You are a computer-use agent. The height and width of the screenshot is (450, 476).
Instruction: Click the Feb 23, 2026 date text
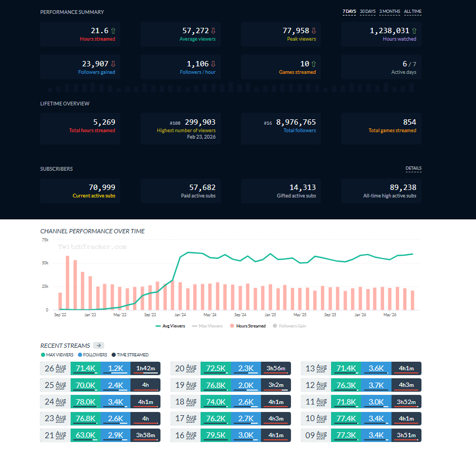tap(201, 137)
